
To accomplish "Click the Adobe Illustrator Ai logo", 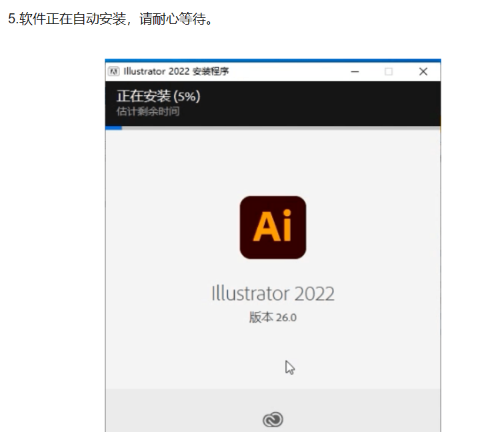I will 273,227.
